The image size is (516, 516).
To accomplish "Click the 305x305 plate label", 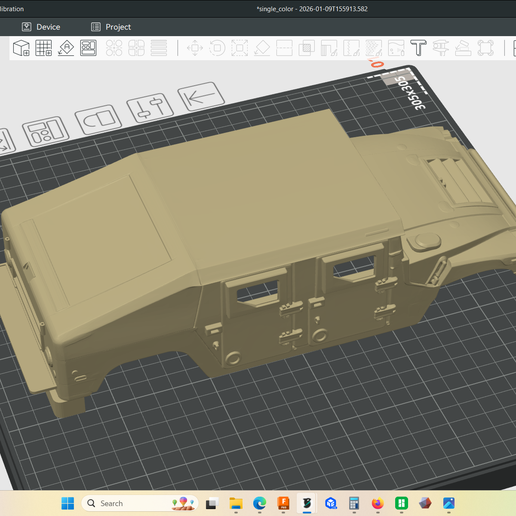I will [x=410, y=93].
